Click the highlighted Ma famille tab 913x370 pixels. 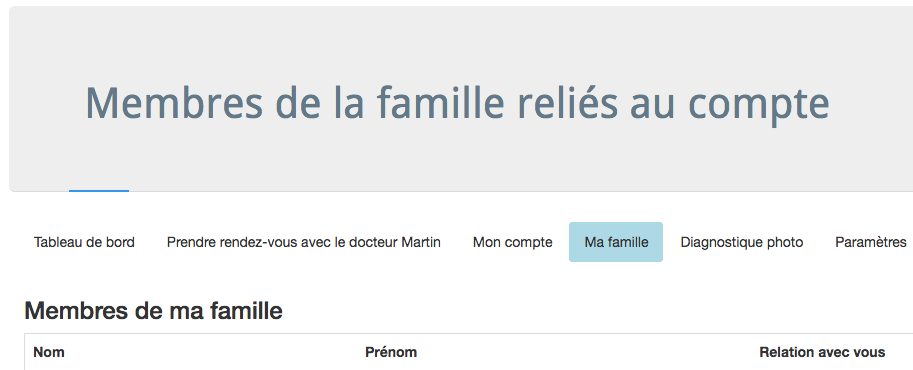pyautogui.click(x=616, y=242)
